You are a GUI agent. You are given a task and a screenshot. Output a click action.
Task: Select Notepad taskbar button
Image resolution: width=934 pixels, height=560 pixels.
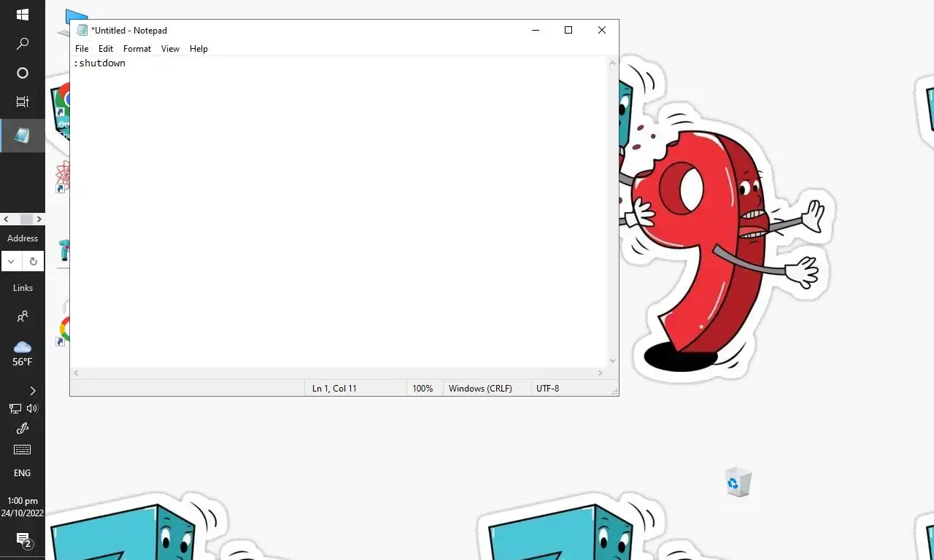pos(23,136)
